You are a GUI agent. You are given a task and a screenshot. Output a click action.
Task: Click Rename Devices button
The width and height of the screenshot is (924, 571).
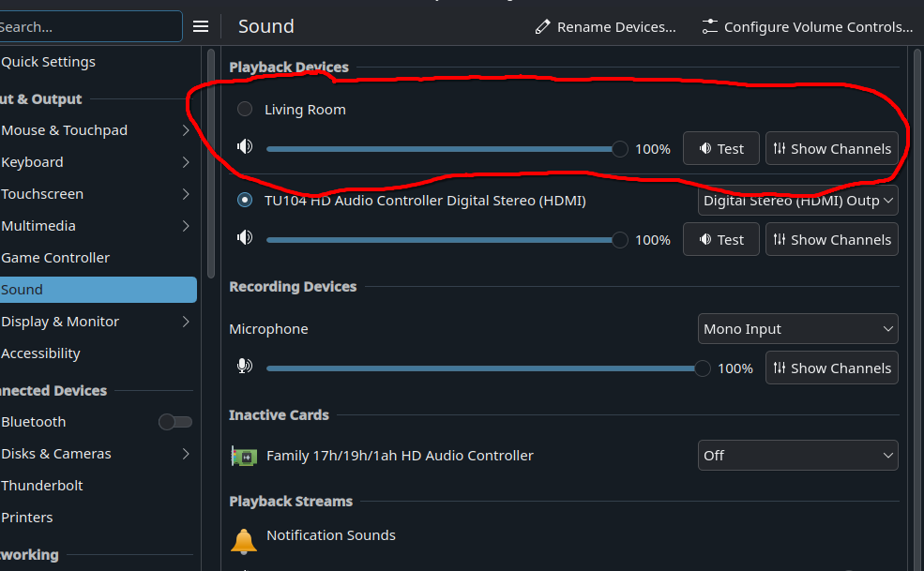[605, 27]
